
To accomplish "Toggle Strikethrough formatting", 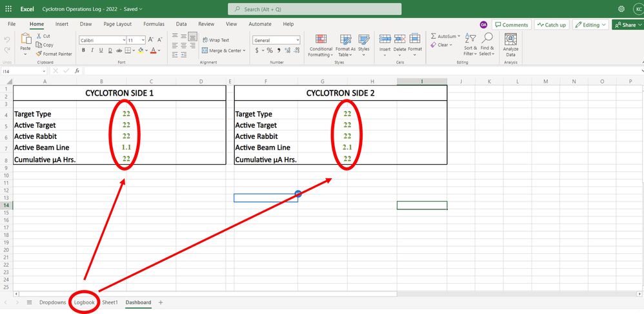I will coord(119,50).
